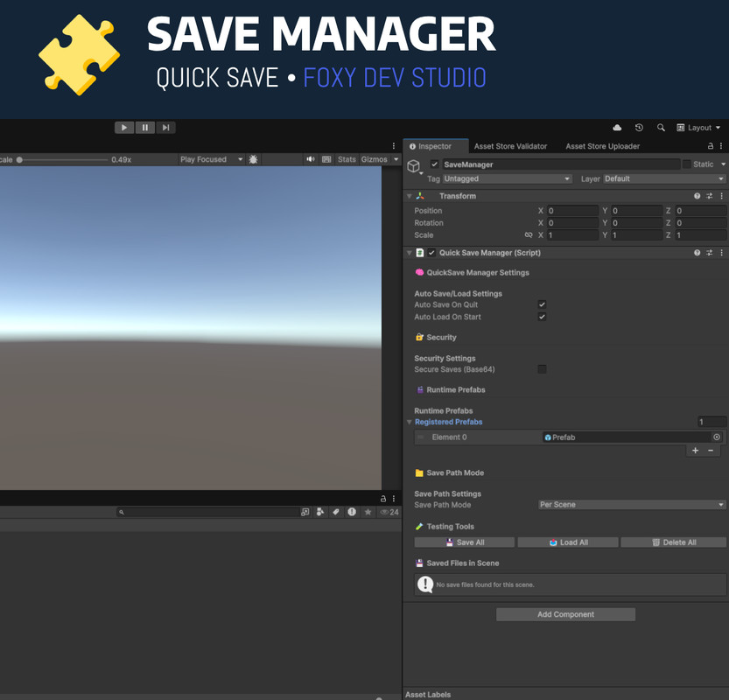Open the Undo History icon
Image resolution: width=729 pixels, height=700 pixels.
(x=639, y=128)
